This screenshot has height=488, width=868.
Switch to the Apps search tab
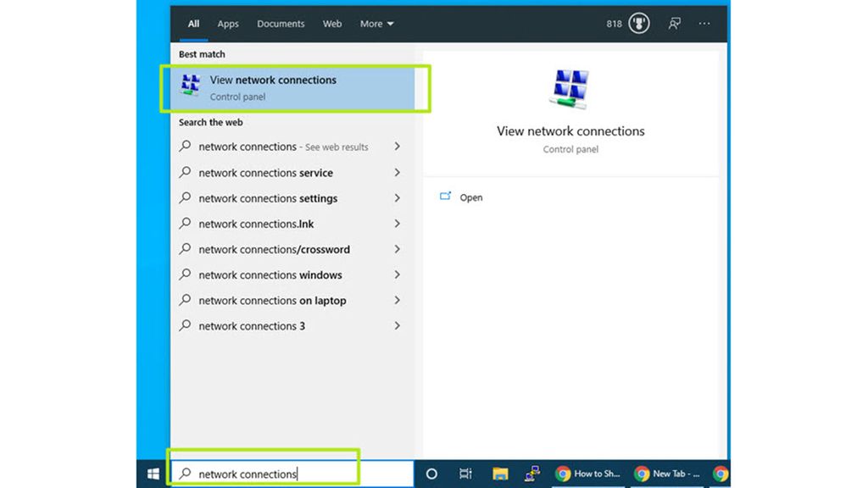(227, 24)
